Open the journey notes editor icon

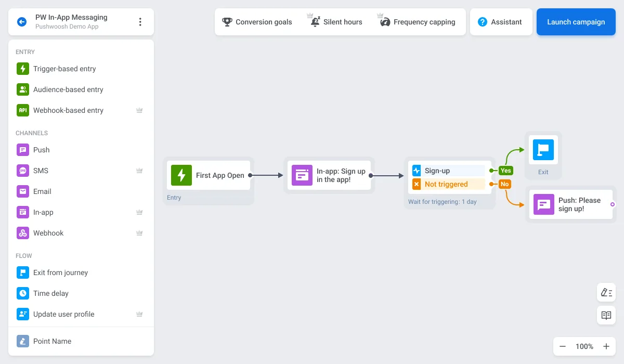[x=606, y=292]
